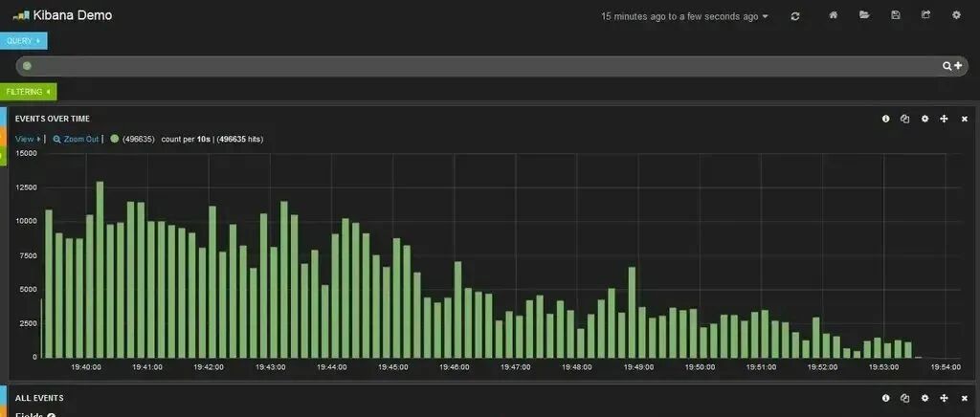
Task: Click the blue row handle beside Events panel
Action: [3, 116]
